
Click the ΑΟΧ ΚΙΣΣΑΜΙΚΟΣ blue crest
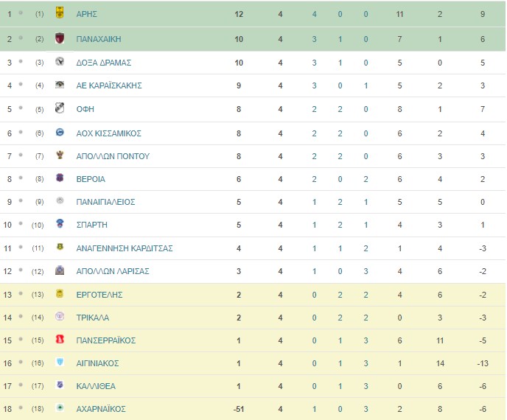coord(60,132)
